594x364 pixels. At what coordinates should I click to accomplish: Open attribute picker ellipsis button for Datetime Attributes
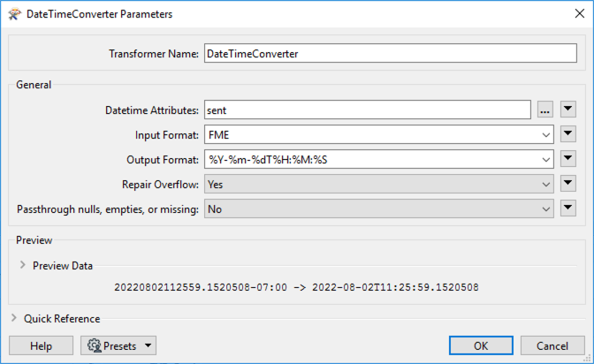[545, 110]
